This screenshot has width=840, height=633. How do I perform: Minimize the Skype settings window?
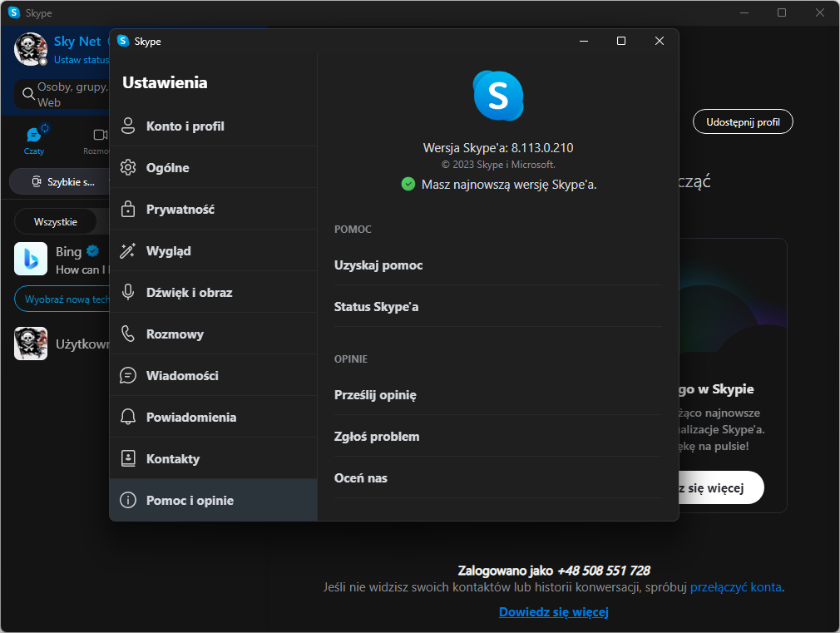584,42
